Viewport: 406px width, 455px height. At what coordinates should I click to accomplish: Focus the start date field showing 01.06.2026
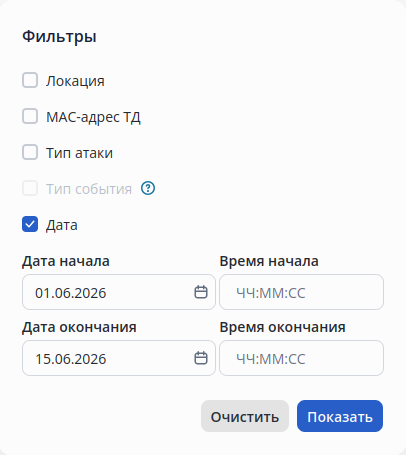(x=119, y=292)
